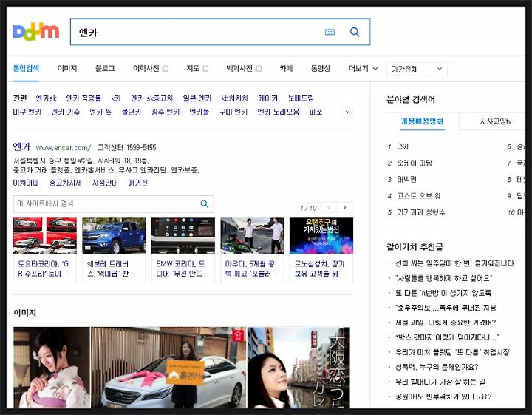Click ranked movie 태백권
The width and height of the screenshot is (532, 415).
tap(407, 179)
